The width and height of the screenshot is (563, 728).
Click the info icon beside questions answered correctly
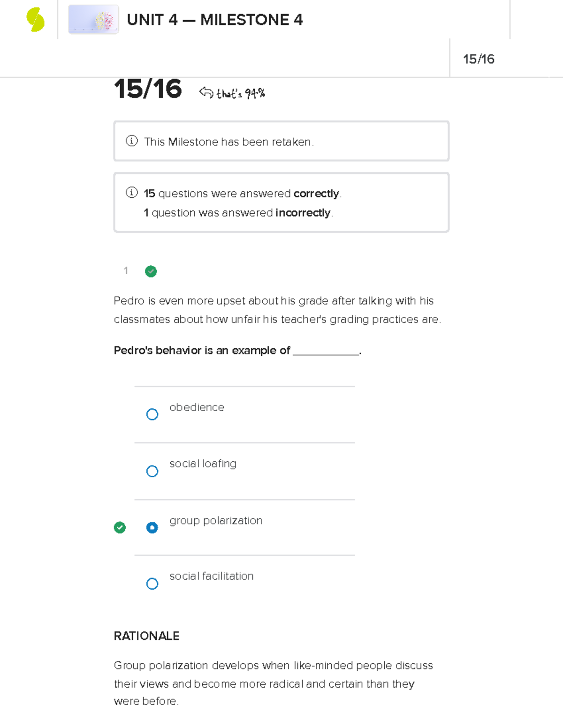tap(132, 193)
